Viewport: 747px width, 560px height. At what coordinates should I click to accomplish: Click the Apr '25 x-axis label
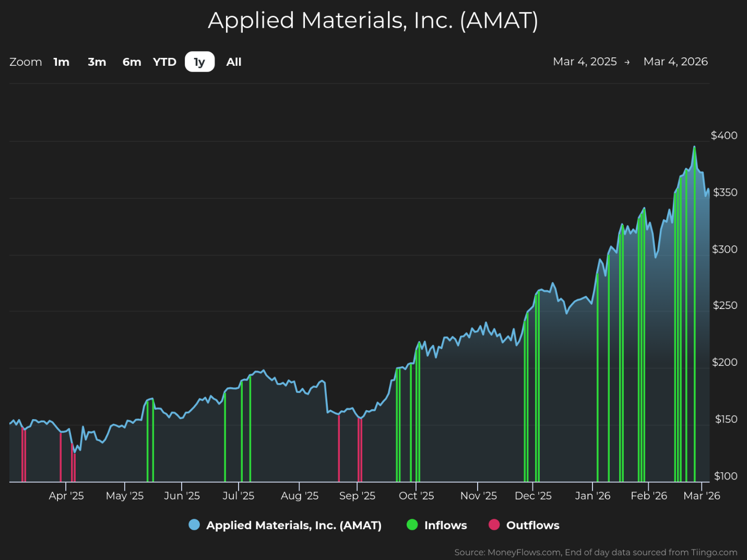point(66,496)
